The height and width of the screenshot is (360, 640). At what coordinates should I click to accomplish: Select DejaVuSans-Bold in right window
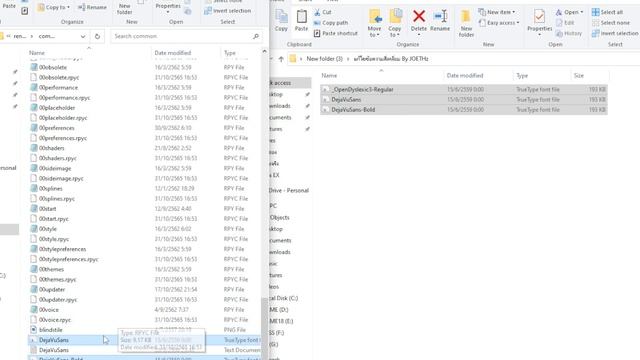[464, 110]
